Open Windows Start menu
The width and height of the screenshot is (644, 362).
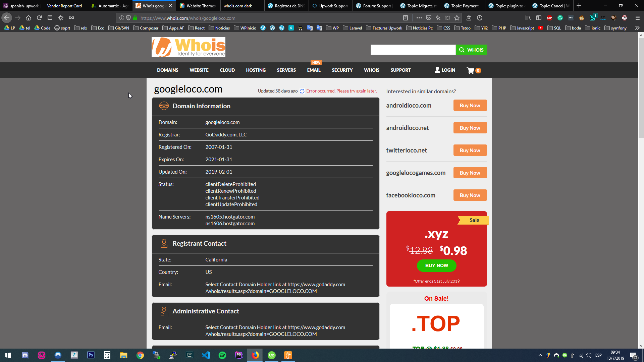pos(8,355)
